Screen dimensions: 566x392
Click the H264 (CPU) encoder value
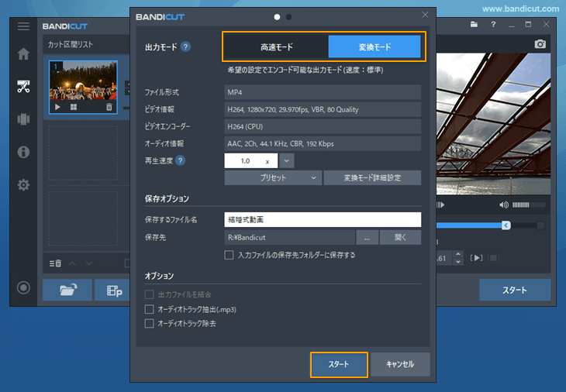click(x=323, y=126)
